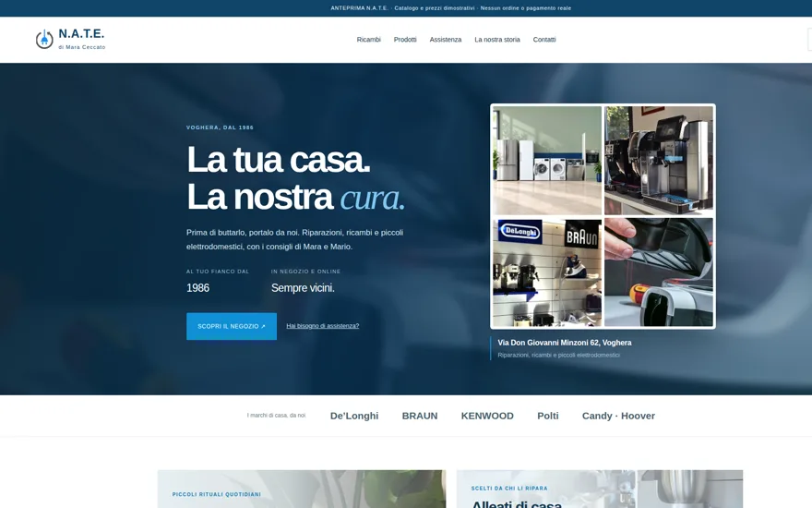Click the N.A.T.E. plug logo icon
Image resolution: width=812 pixels, height=508 pixels.
pos(44,40)
